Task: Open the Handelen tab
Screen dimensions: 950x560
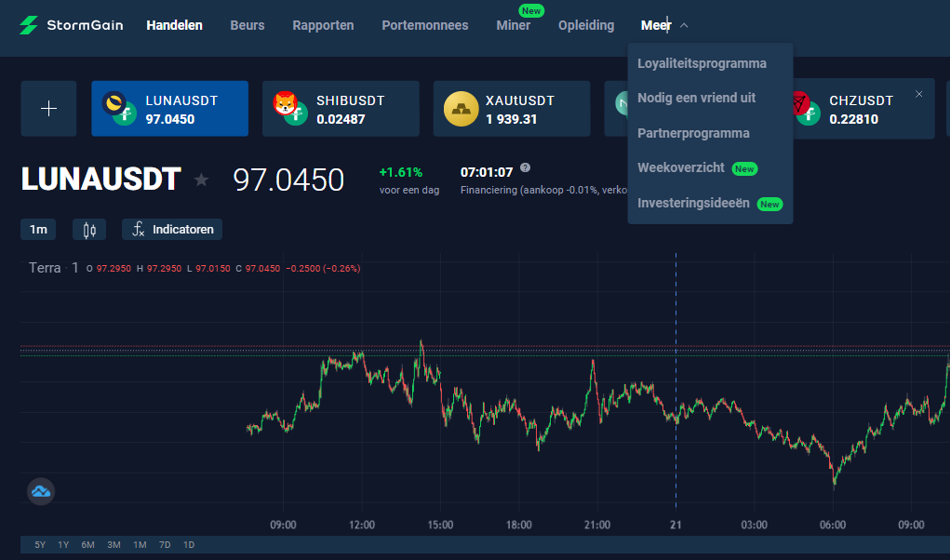Action: [x=175, y=25]
